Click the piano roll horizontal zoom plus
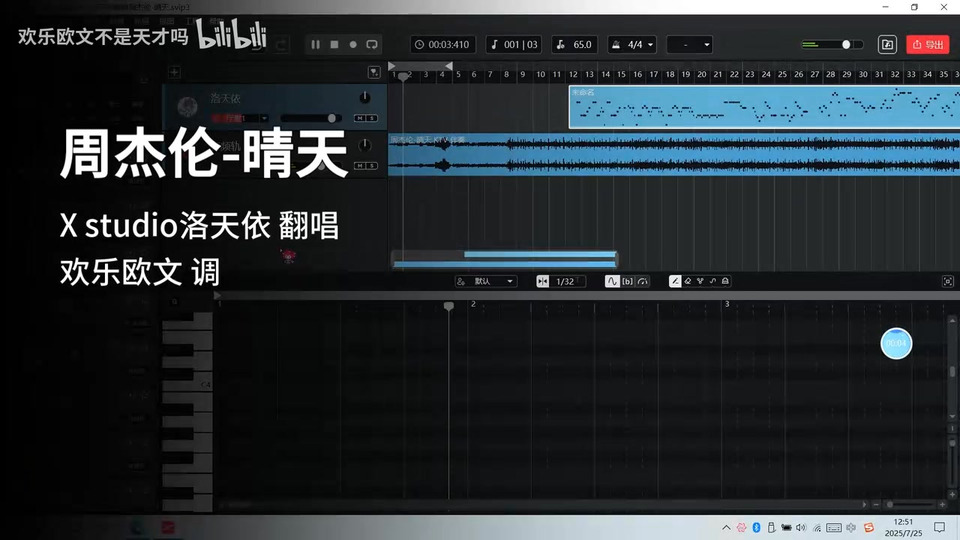This screenshot has width=960, height=540. click(942, 504)
